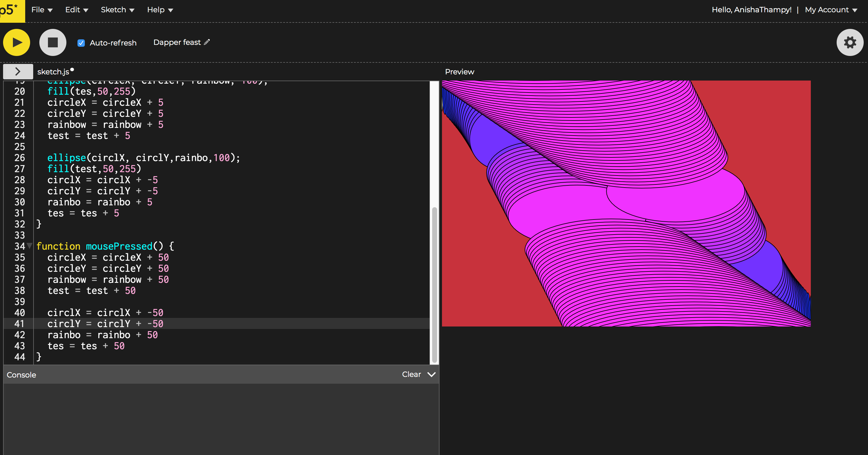Open settings with the gear icon
The height and width of the screenshot is (455, 868).
(850, 42)
